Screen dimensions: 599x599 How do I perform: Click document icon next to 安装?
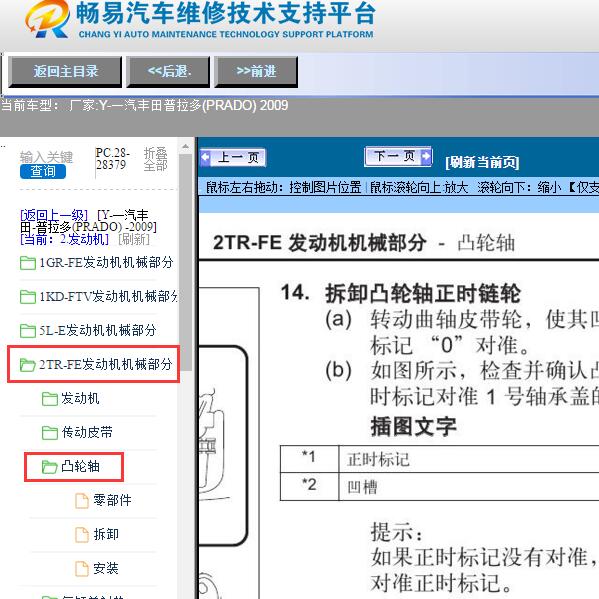pyautogui.click(x=82, y=568)
